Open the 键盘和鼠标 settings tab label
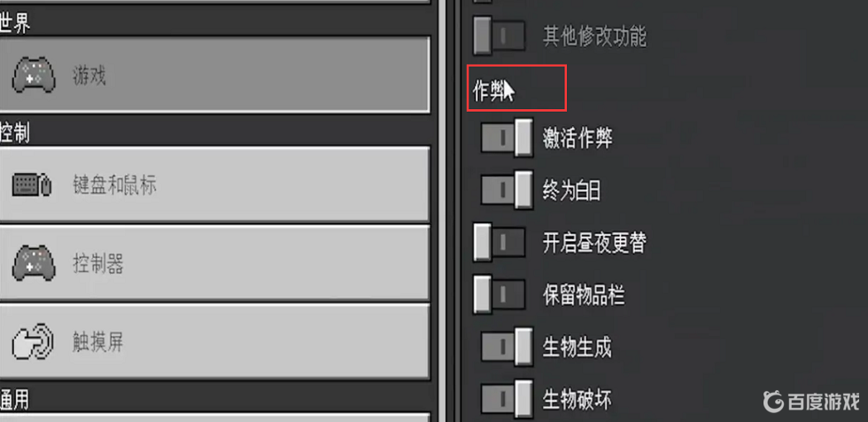This screenshot has width=868, height=422. [114, 185]
